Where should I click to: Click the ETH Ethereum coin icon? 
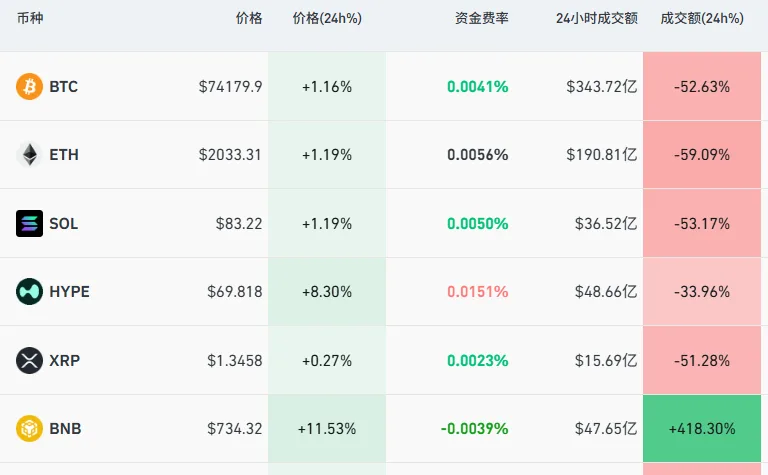(29, 155)
